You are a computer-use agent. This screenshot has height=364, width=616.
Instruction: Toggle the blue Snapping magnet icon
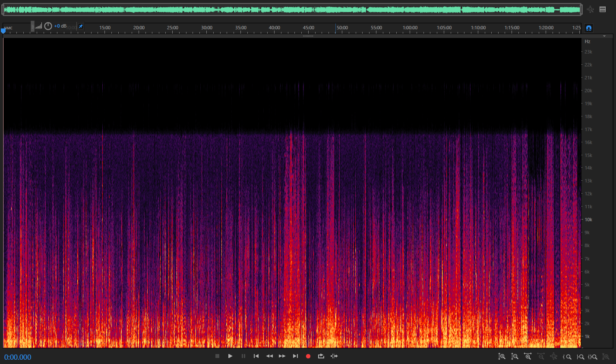589,28
